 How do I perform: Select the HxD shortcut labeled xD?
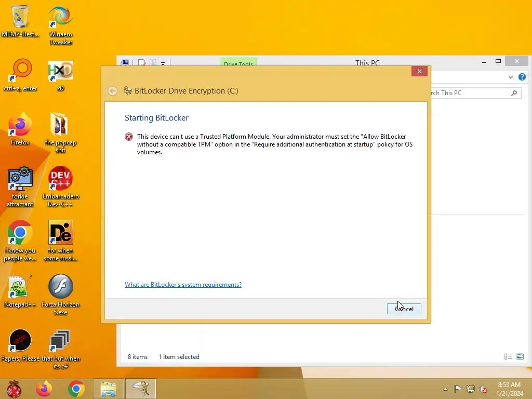coord(60,75)
